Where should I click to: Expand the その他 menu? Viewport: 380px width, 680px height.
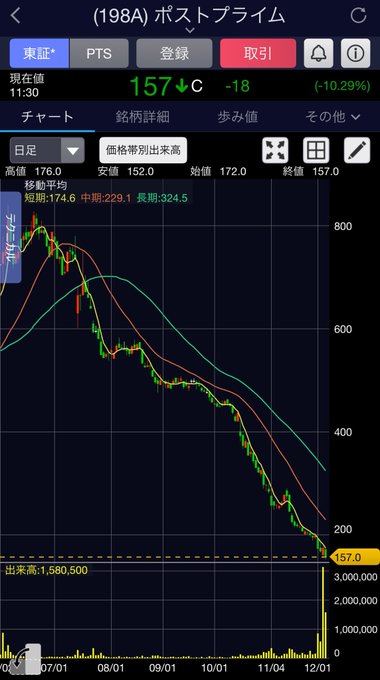click(332, 117)
